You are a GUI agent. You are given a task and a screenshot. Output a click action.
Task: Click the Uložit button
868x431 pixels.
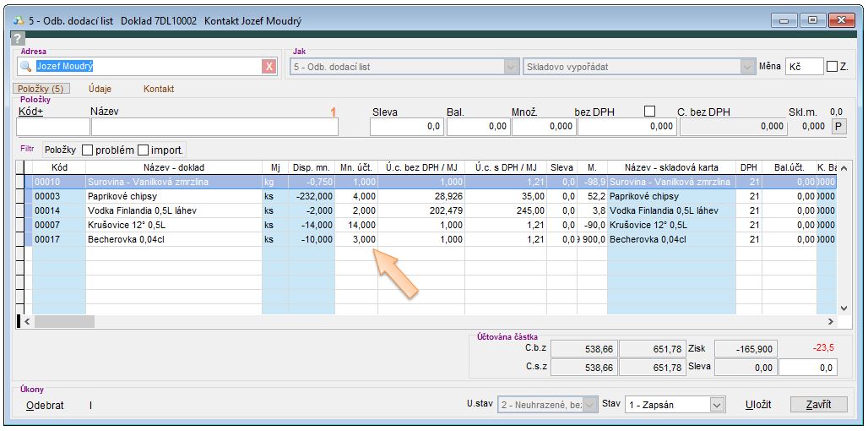coord(758,405)
